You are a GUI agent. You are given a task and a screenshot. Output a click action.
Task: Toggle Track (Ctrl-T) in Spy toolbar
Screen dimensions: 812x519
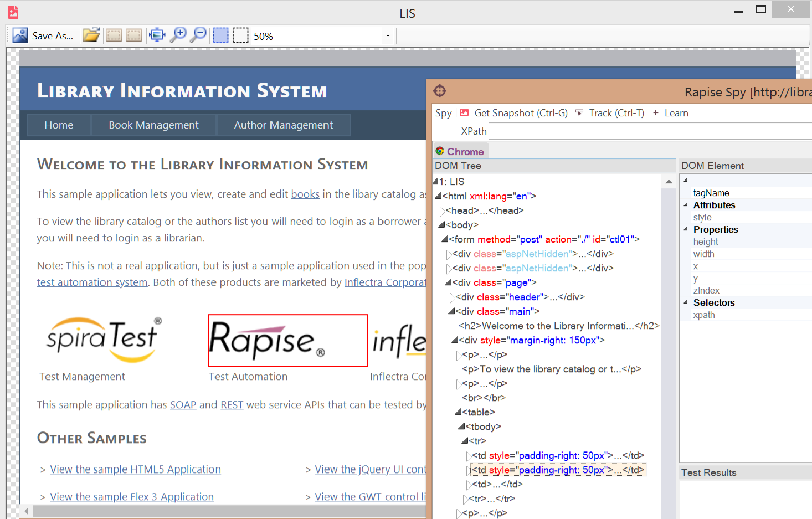(x=610, y=113)
